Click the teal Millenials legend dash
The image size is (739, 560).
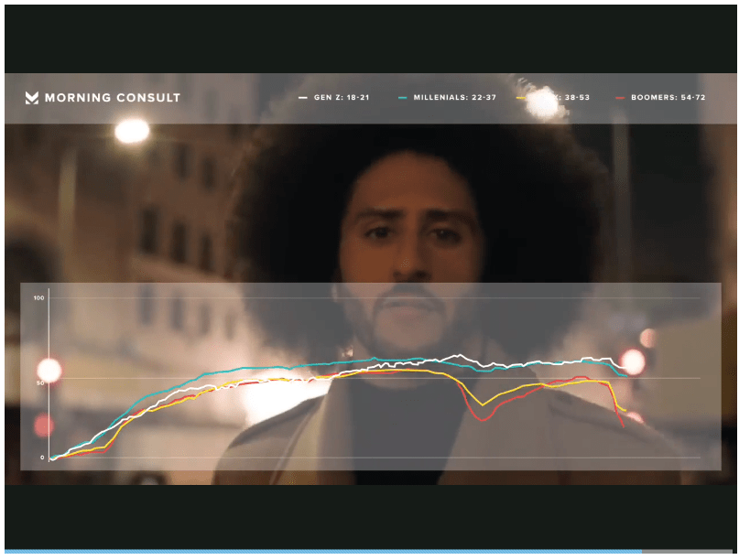pos(403,97)
